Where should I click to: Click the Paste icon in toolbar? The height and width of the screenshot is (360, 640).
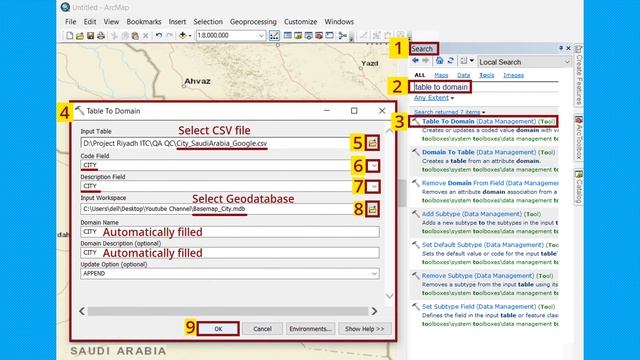tap(135, 36)
